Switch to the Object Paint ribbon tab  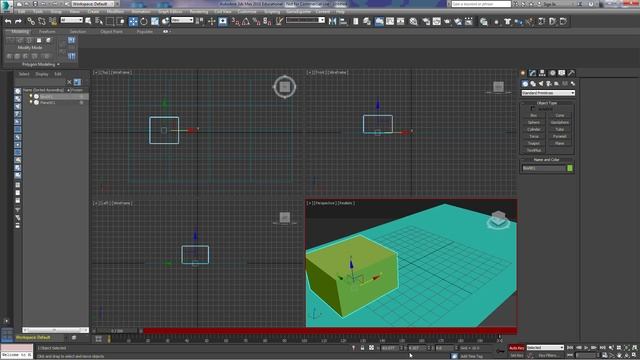pos(111,31)
